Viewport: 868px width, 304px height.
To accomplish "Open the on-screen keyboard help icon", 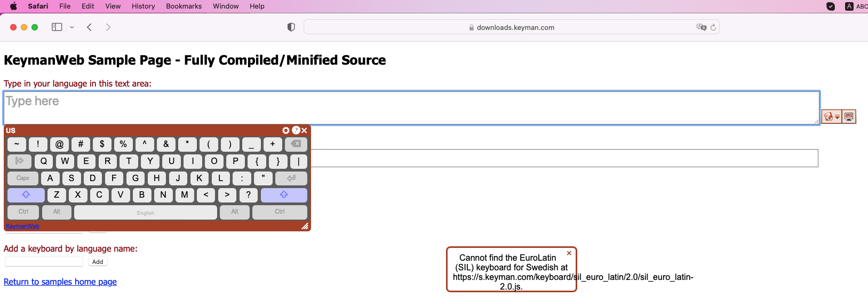I will click(x=296, y=130).
